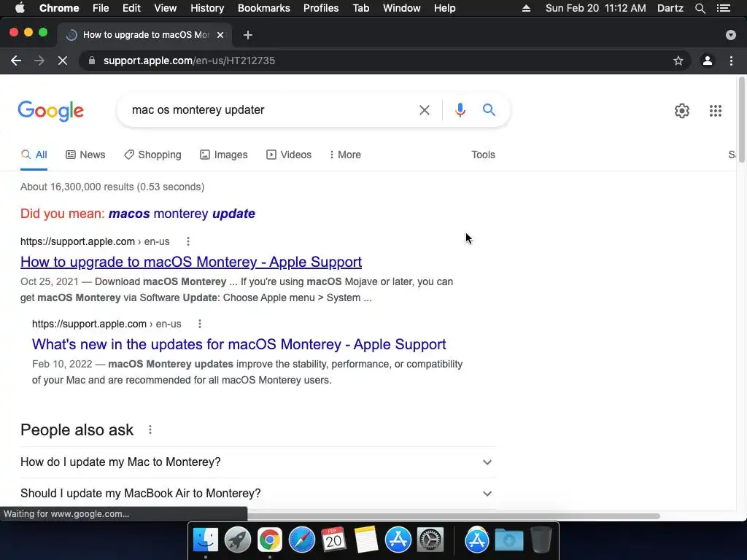This screenshot has width=747, height=560.
Task: Open the Trash in the Dock
Action: [541, 540]
